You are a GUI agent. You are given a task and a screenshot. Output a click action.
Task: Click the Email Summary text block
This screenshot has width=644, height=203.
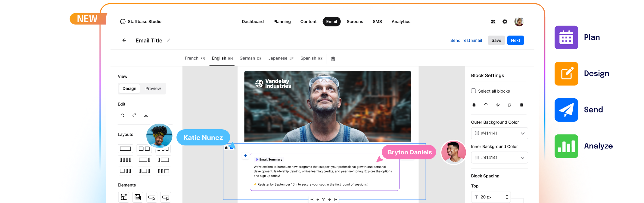coord(325,172)
